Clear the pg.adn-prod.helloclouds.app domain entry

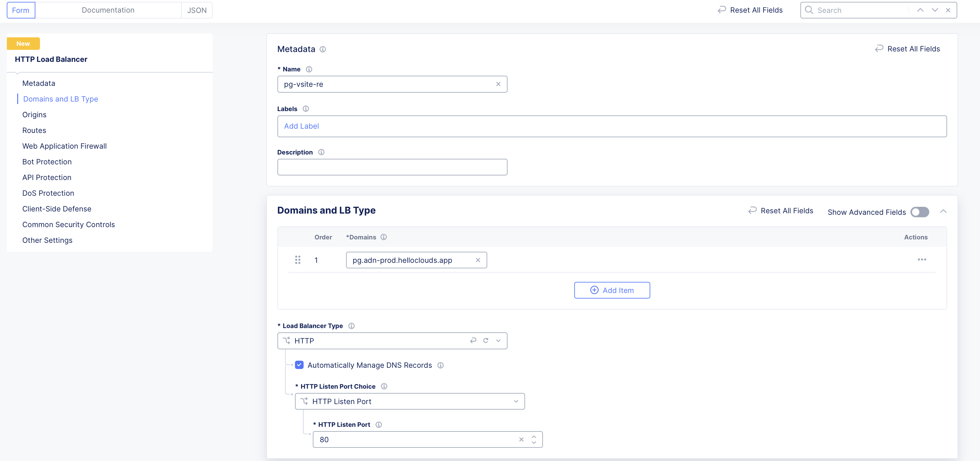[478, 260]
